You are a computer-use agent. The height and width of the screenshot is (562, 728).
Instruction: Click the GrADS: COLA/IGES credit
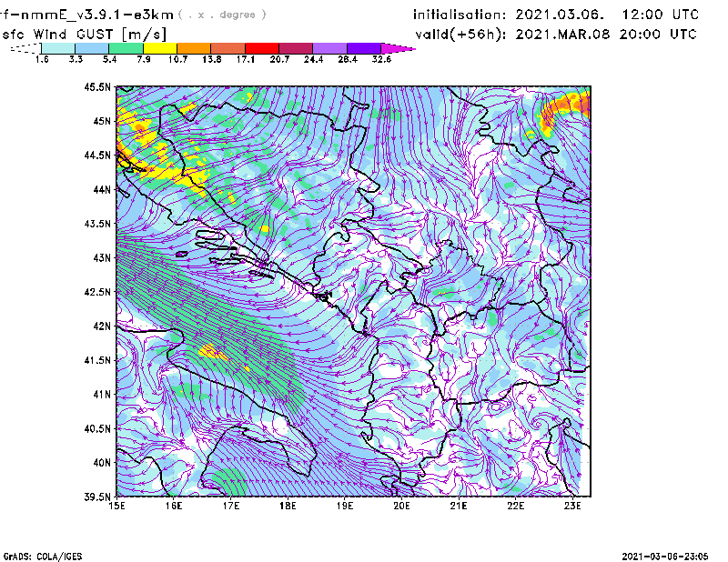pos(43,556)
